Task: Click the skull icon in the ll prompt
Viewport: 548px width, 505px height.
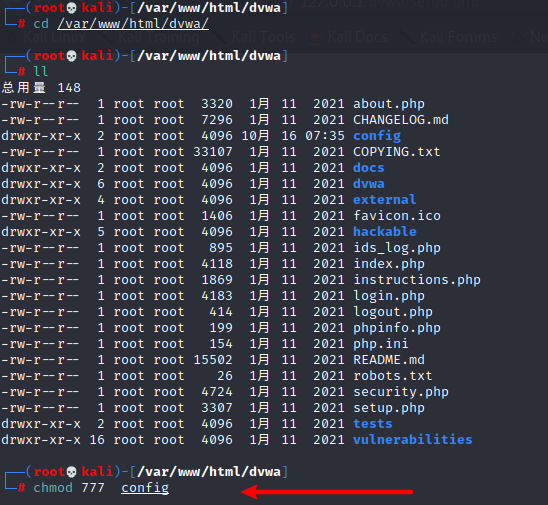Action: point(71,56)
